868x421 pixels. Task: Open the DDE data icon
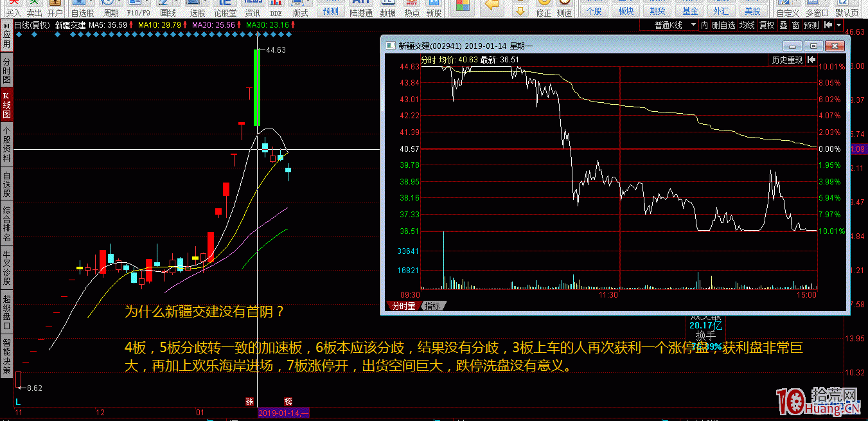[x=276, y=8]
